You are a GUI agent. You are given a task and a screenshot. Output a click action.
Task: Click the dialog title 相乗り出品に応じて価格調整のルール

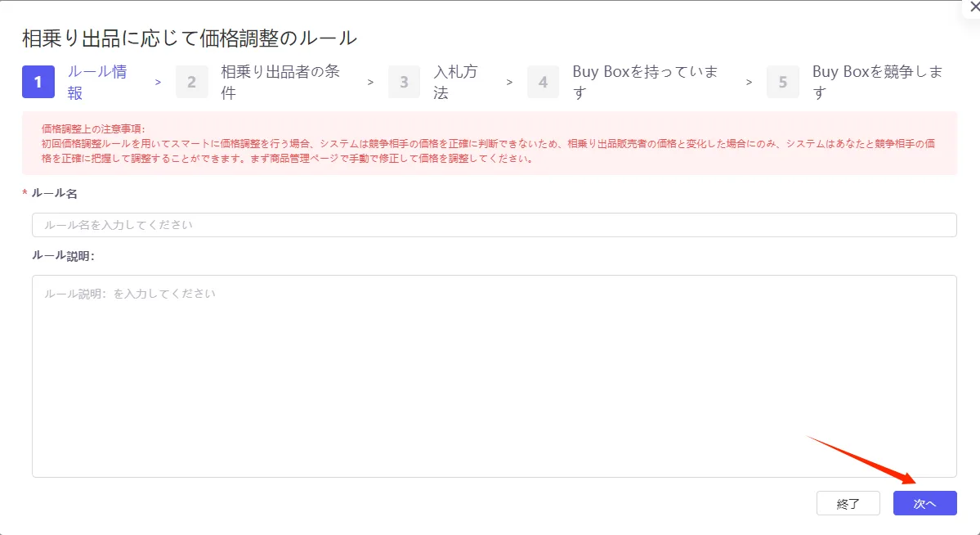190,38
